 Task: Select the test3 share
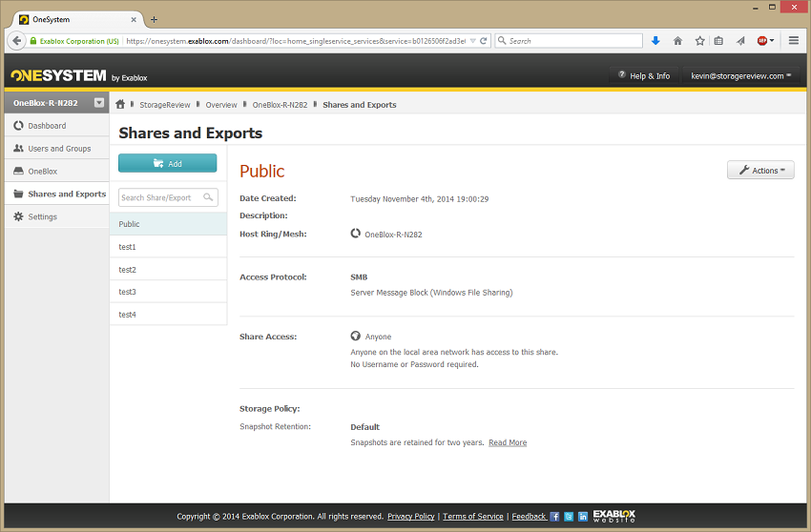tap(168, 292)
